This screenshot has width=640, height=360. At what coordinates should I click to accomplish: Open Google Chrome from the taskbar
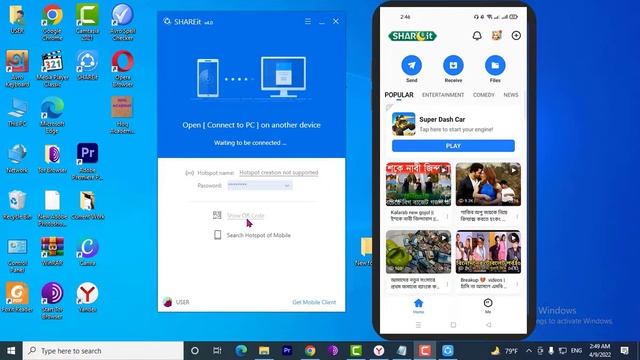310,351
